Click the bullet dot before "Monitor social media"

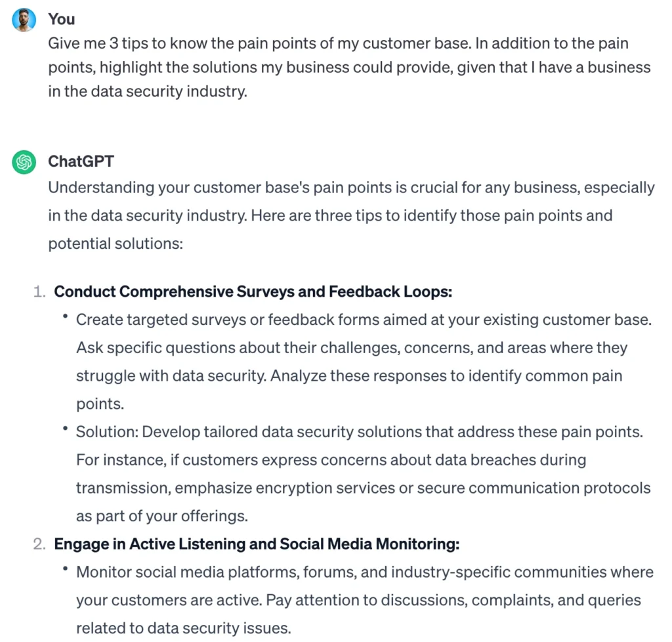click(66, 570)
